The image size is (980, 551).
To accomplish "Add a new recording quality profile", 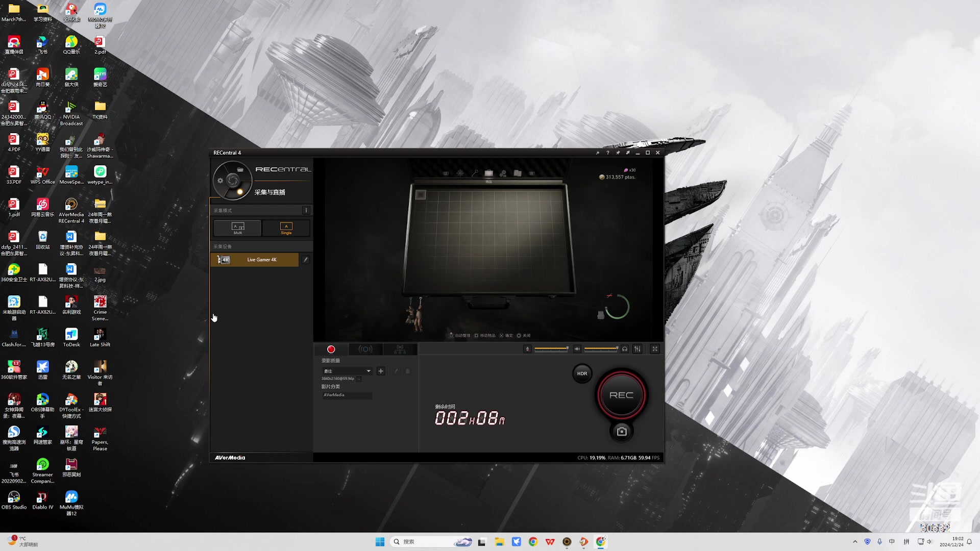I will click(381, 371).
